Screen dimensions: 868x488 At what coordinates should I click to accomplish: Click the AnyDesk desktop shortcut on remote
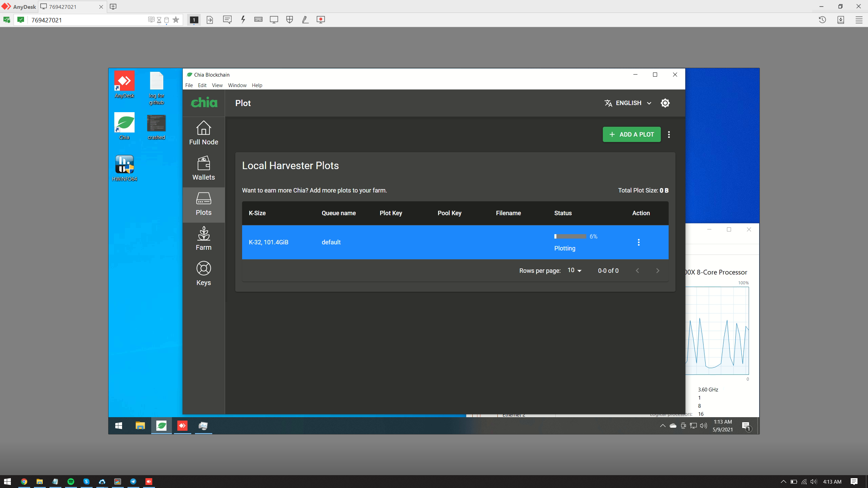point(124,85)
